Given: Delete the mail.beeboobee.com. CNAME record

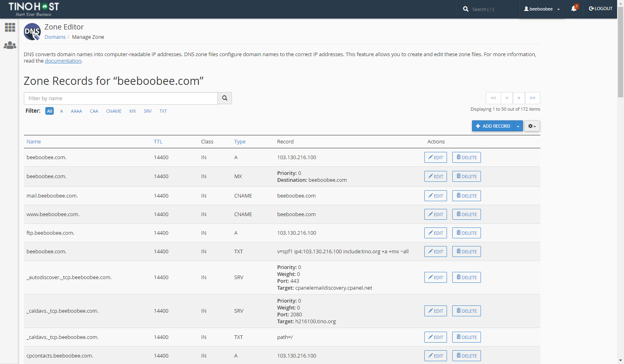Looking at the screenshot, I should 466,196.
